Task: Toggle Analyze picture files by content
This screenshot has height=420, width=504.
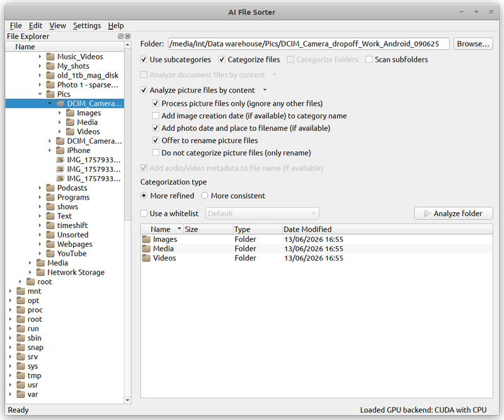Action: 144,90
